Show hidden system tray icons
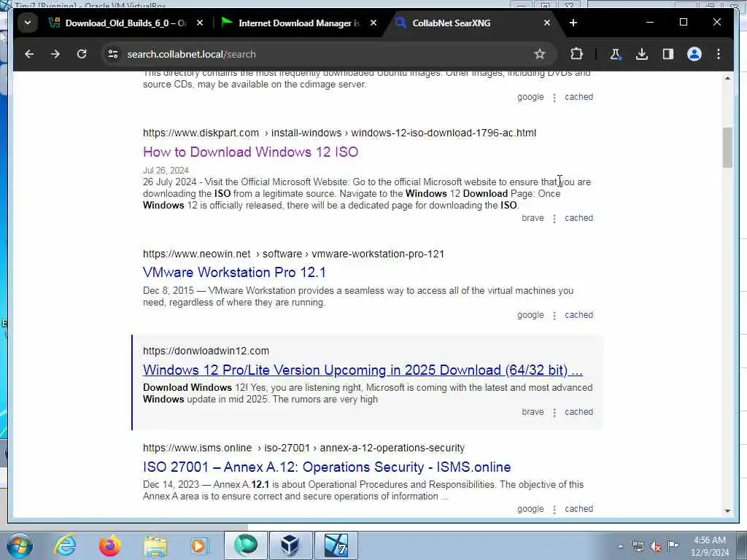 coord(620,547)
